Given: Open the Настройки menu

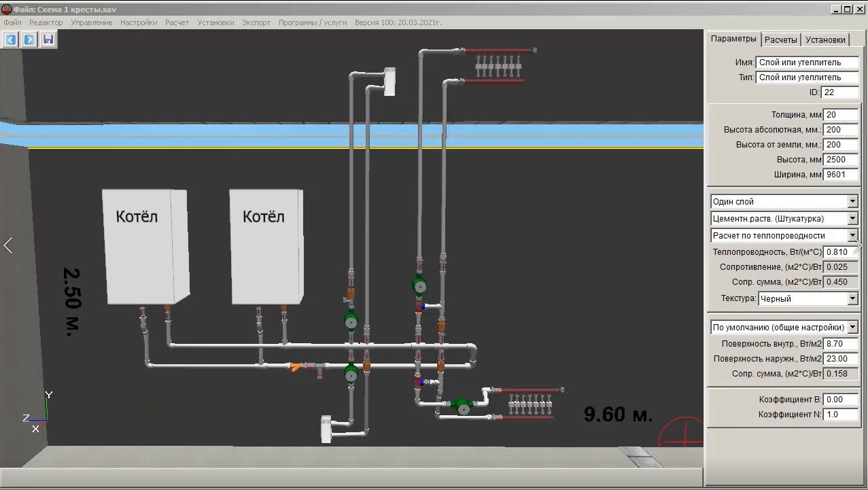Looking at the screenshot, I should pyautogui.click(x=139, y=22).
